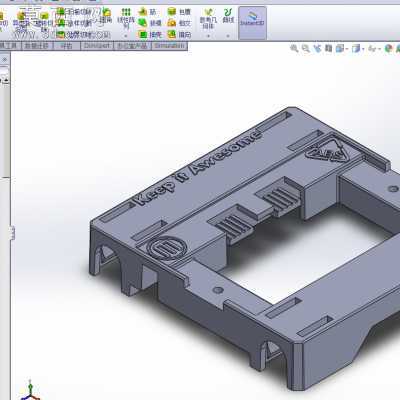This screenshot has height=400, width=400.
Task: Expand the Reference Geometry dropdown arrow
Action: tap(208, 35)
